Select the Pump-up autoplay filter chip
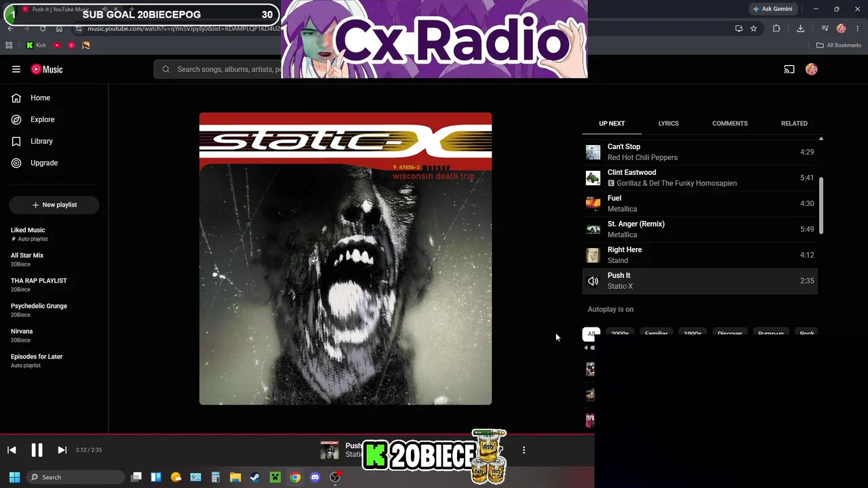 tap(771, 333)
